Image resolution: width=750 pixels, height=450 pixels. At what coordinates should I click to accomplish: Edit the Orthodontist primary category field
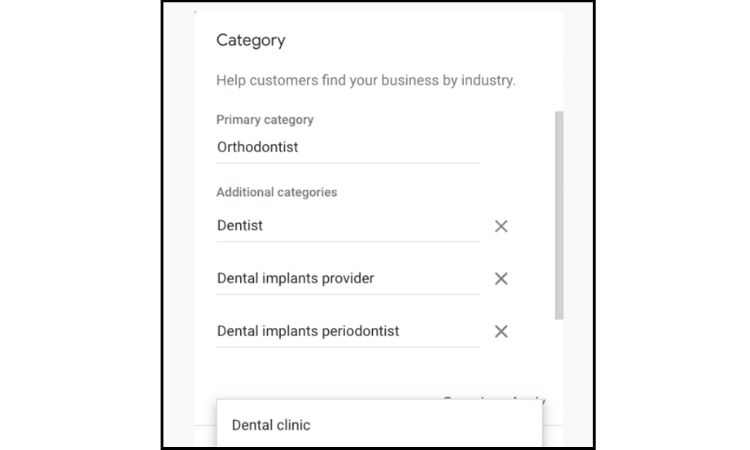[x=347, y=147]
